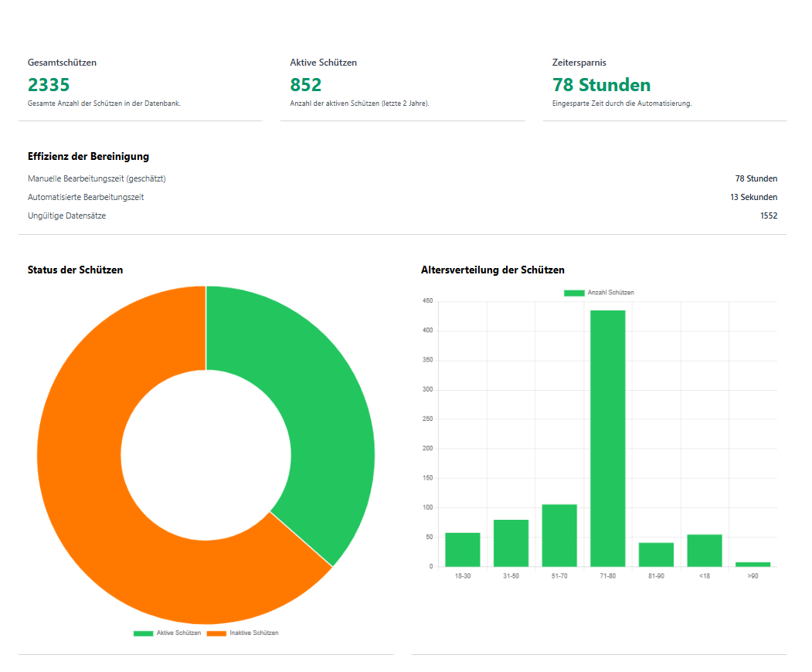Click the Ungültige Datensätze value 1552
Viewport: 812px width, 672px height.
pos(768,216)
